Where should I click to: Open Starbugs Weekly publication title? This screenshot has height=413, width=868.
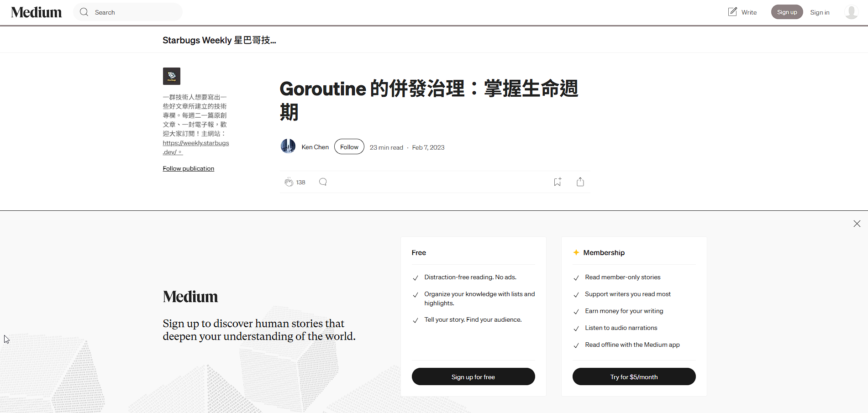219,40
